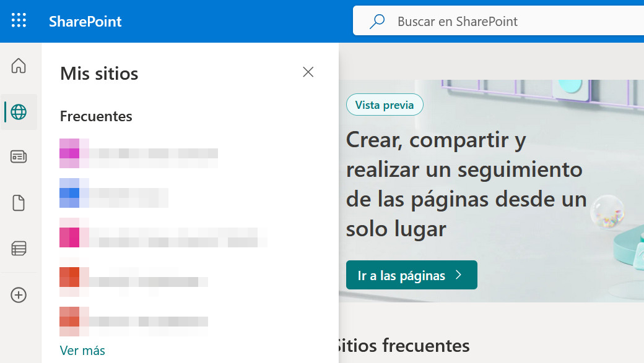Image resolution: width=644 pixels, height=363 pixels.
Task: Open the first frequent site with violet icon
Action: 139,153
